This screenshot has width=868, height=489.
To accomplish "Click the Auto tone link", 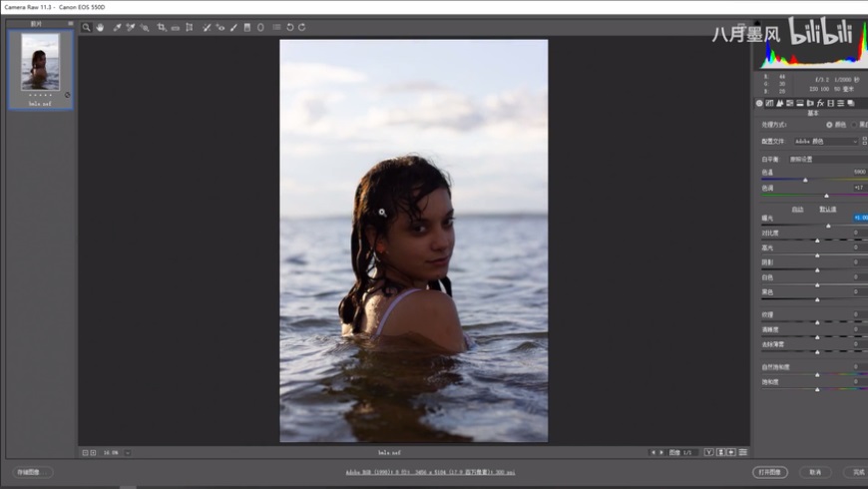I will 797,210.
